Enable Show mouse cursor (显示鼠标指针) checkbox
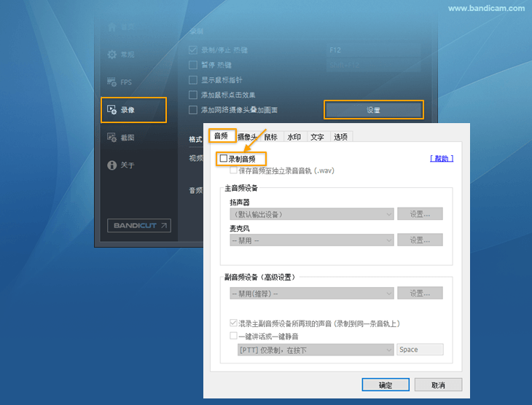 coord(193,80)
